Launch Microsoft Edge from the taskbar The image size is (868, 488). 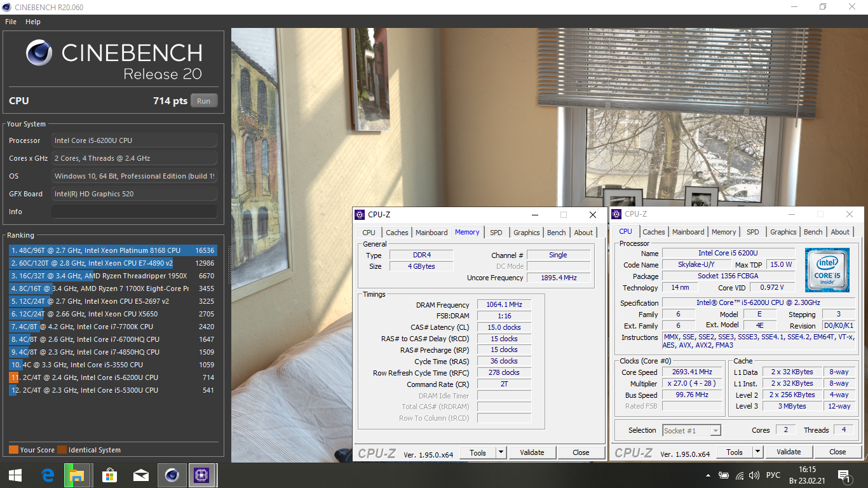48,475
